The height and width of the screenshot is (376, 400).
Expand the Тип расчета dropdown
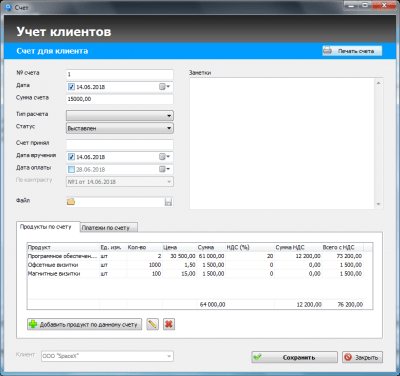(x=169, y=116)
